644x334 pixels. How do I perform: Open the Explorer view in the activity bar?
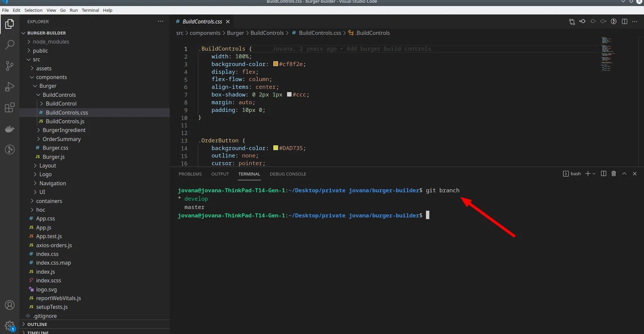[10, 24]
